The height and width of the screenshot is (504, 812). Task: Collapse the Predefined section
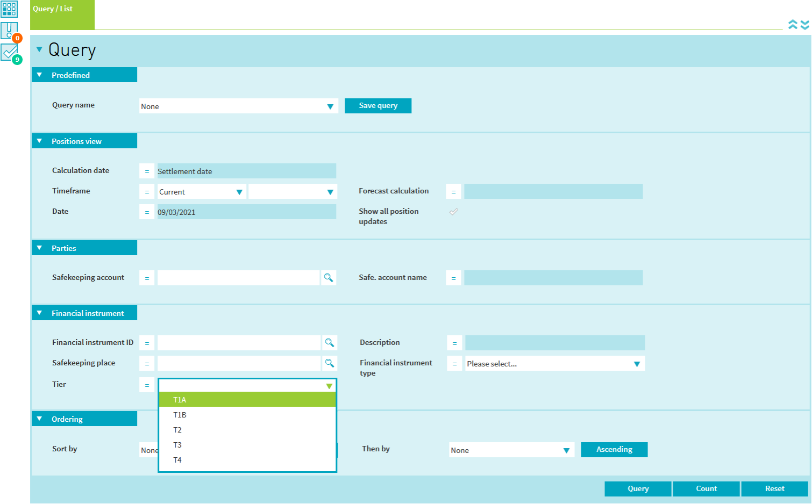tap(39, 75)
